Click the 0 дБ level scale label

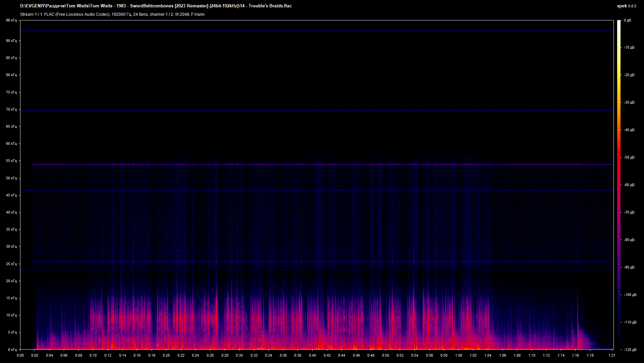(628, 20)
